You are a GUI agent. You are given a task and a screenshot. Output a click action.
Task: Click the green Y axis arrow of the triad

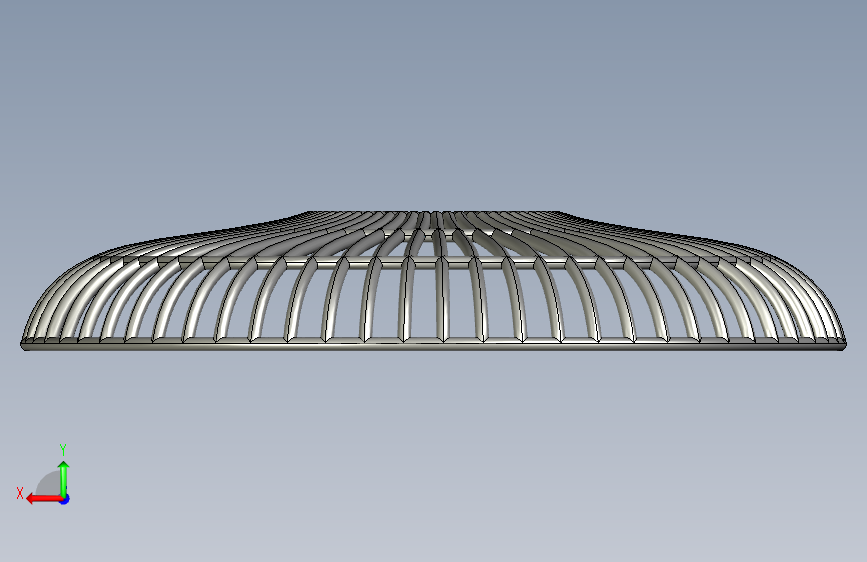[64, 479]
